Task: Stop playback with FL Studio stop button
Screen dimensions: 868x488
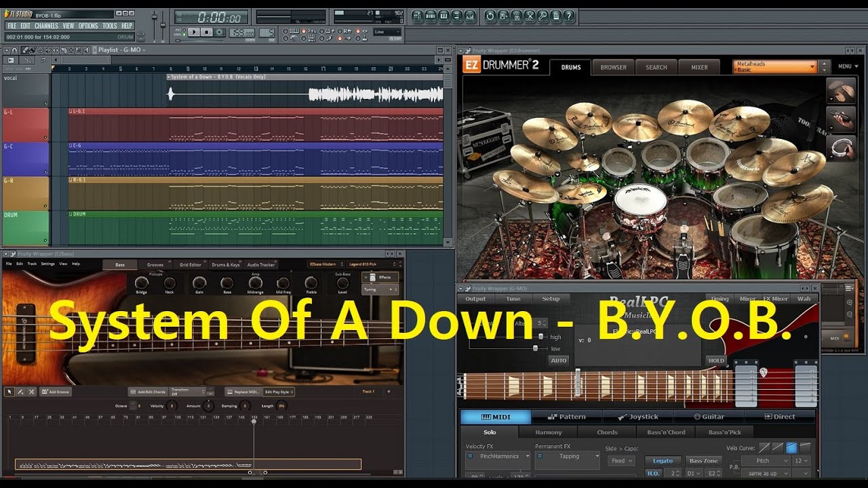Action: [x=207, y=32]
